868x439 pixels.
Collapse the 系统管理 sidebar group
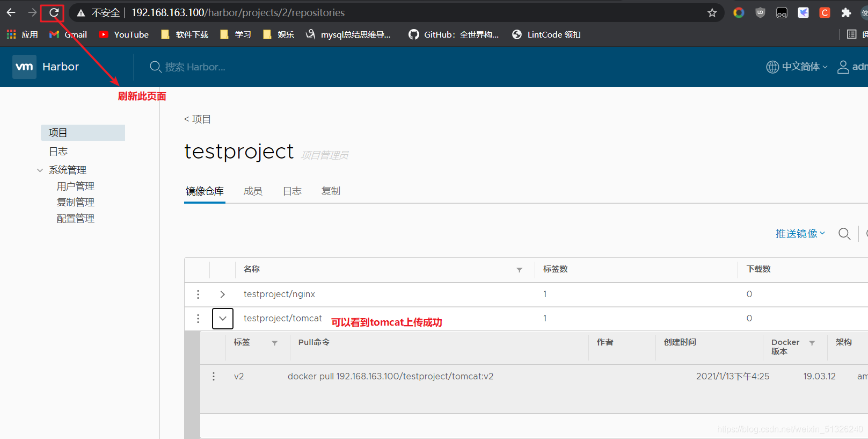(x=40, y=170)
